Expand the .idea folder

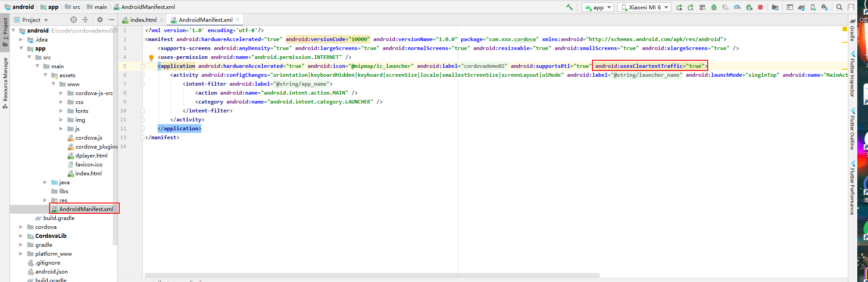(21, 39)
